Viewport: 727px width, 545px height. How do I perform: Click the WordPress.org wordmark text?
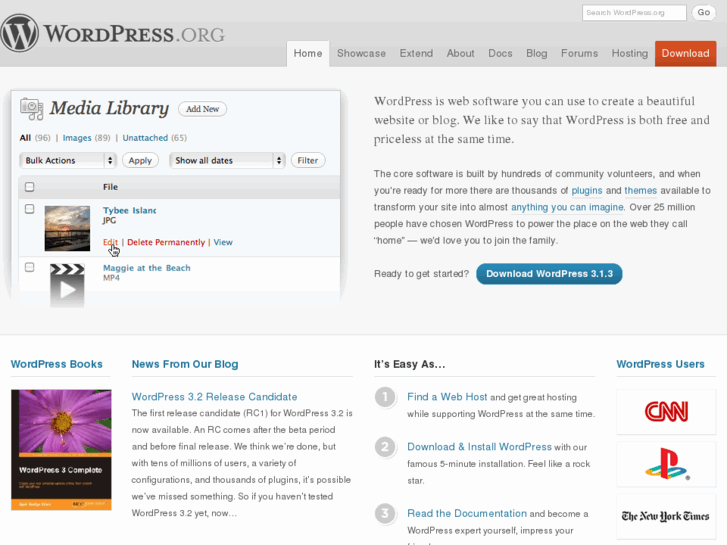[134, 34]
